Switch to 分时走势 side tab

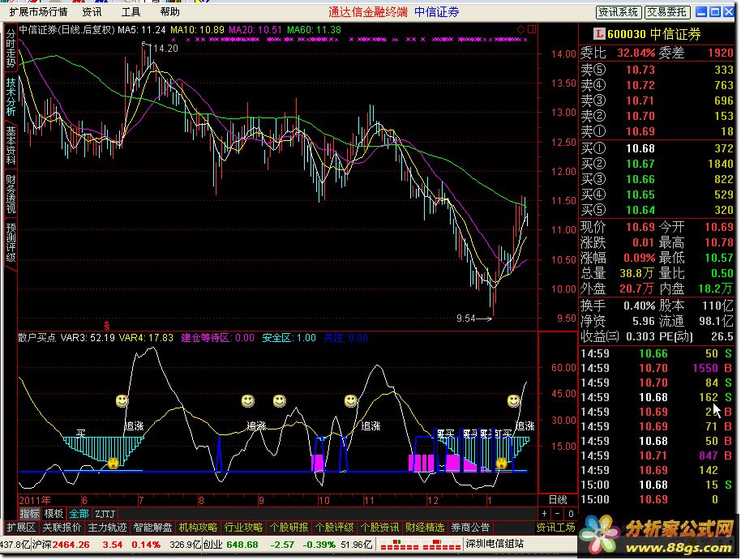click(11, 48)
